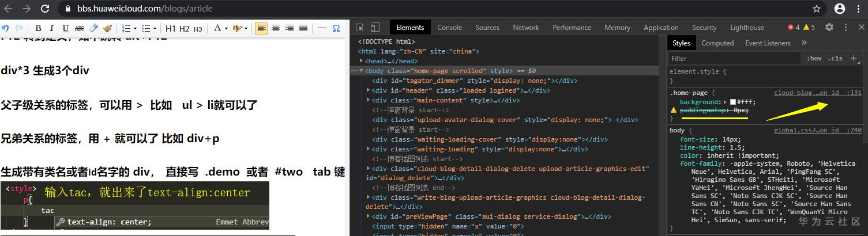Open the font color dropdown arrow
Image resolution: width=868 pixels, height=236 pixels.
[x=227, y=28]
